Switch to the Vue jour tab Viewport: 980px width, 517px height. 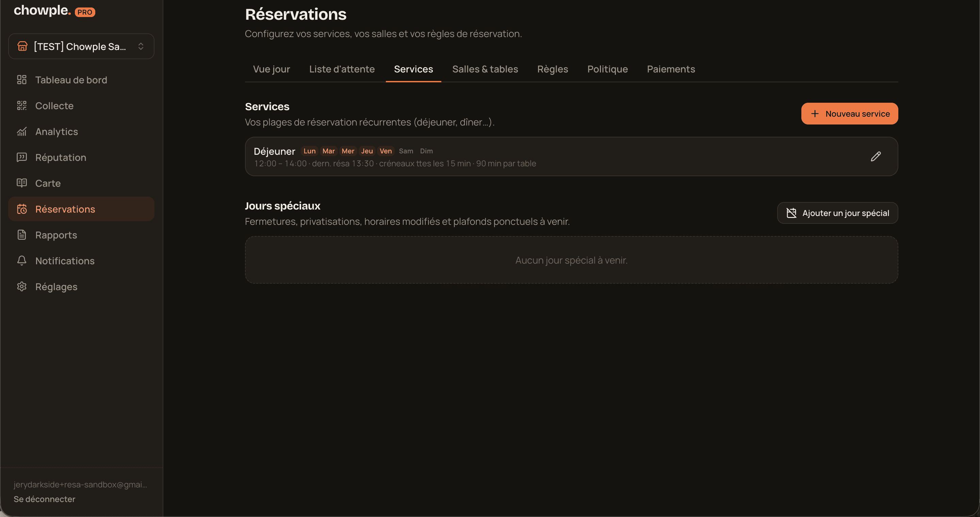click(271, 69)
